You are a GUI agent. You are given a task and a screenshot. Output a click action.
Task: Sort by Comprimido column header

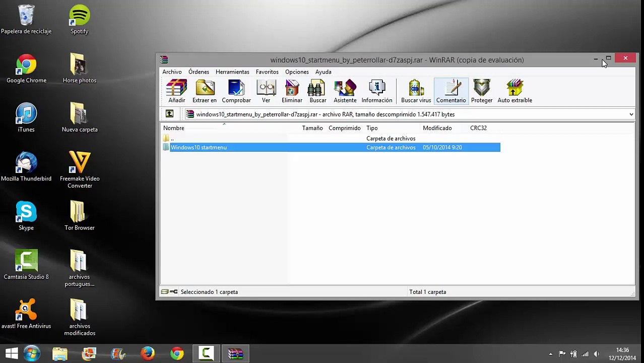(x=345, y=128)
